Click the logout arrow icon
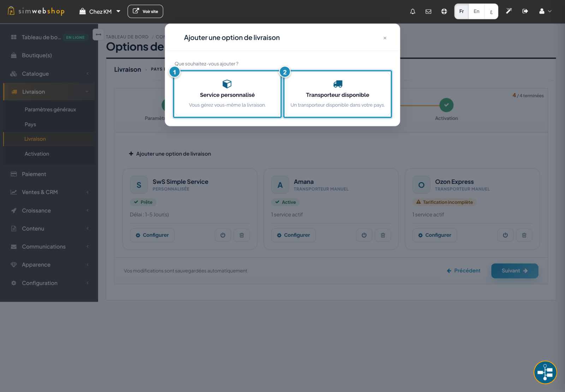The width and height of the screenshot is (565, 392). click(x=525, y=11)
